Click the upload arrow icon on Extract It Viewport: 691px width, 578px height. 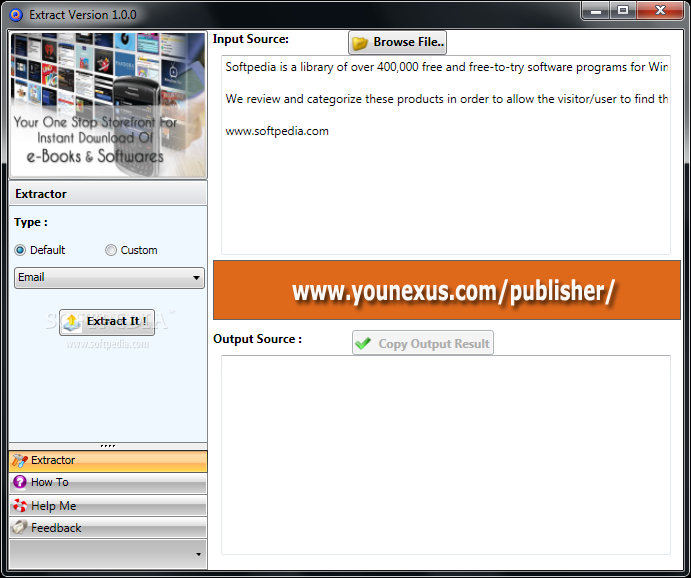pyautogui.click(x=72, y=322)
